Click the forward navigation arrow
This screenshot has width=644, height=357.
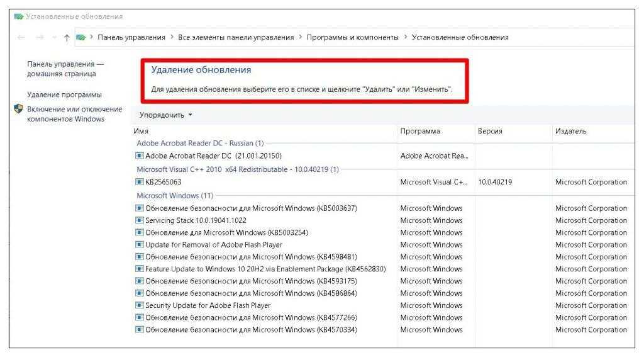pos(38,38)
